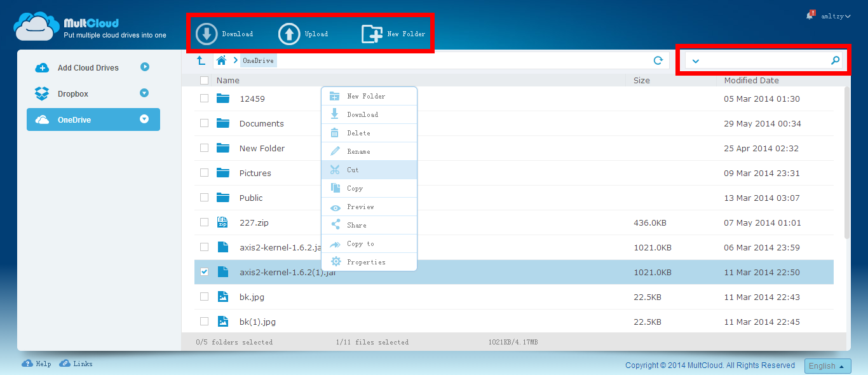Screen dimensions: 868x375
Task: Click the vertical scrollbar of file list
Action: (847, 163)
